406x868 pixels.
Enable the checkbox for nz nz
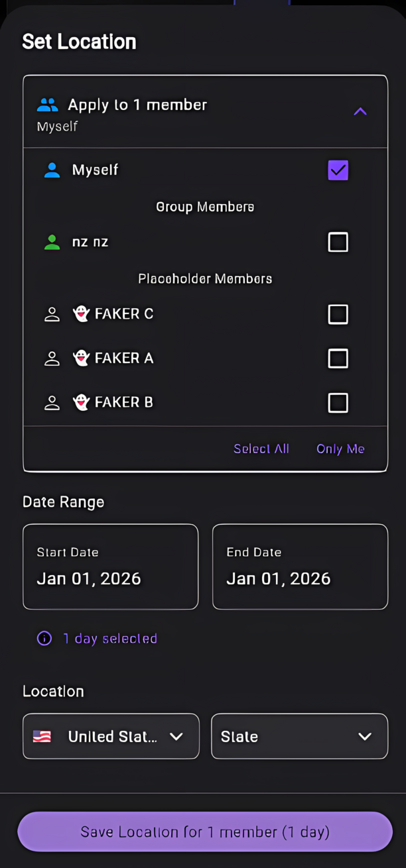[338, 242]
